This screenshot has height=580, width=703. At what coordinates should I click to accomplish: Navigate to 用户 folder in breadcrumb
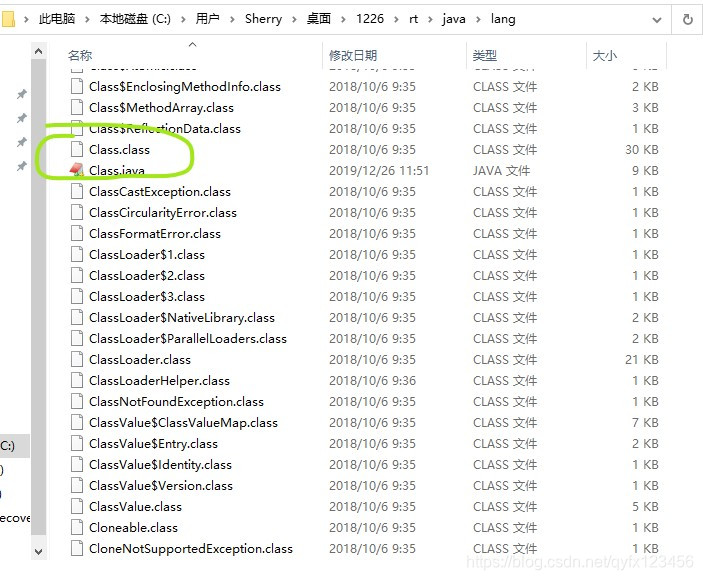pos(208,19)
